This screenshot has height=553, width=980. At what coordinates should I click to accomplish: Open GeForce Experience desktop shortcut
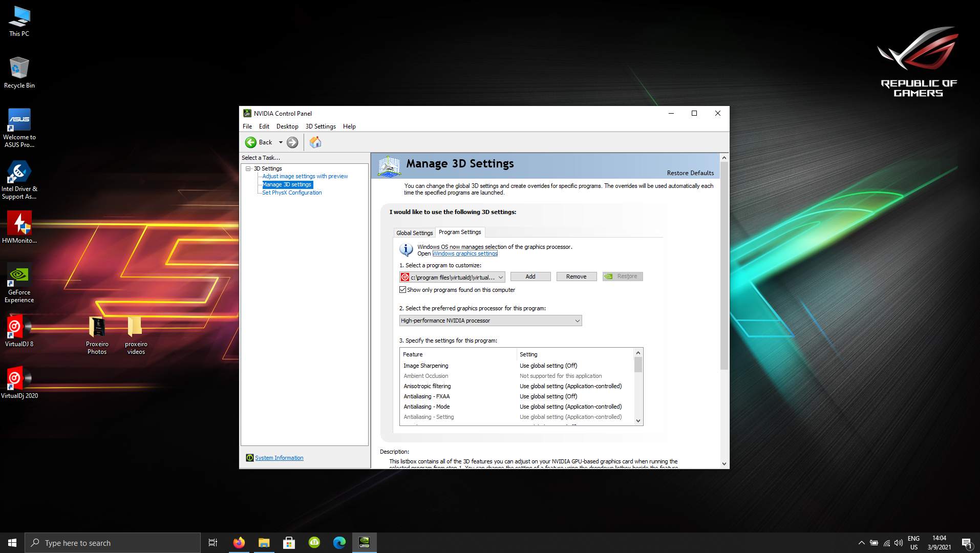(x=19, y=283)
